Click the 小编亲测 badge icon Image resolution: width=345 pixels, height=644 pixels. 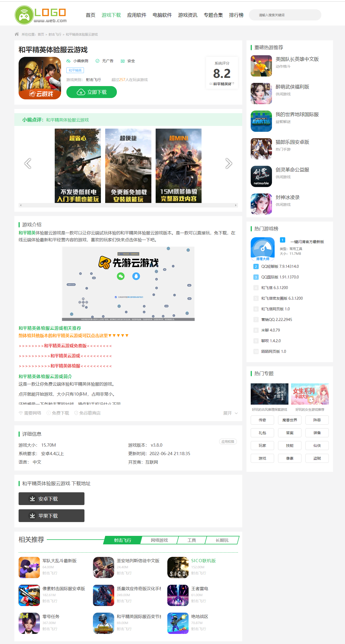click(x=69, y=61)
